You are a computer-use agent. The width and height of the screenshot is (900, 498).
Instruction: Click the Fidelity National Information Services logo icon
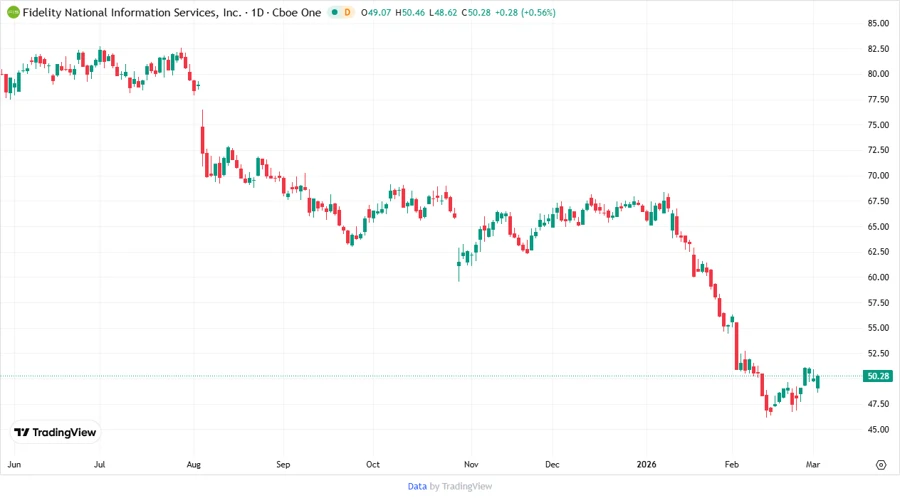click(13, 12)
